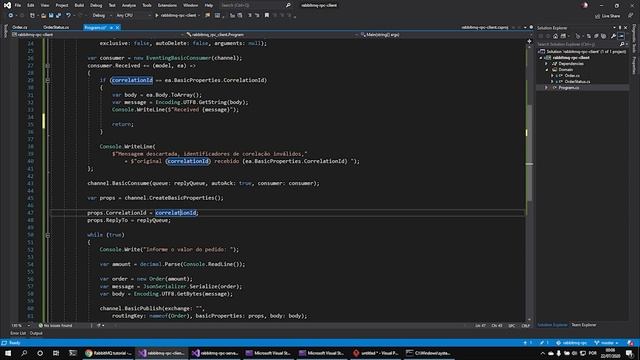The height and width of the screenshot is (360, 640).
Task: Click the No issues found indicator
Action: pos(56,326)
